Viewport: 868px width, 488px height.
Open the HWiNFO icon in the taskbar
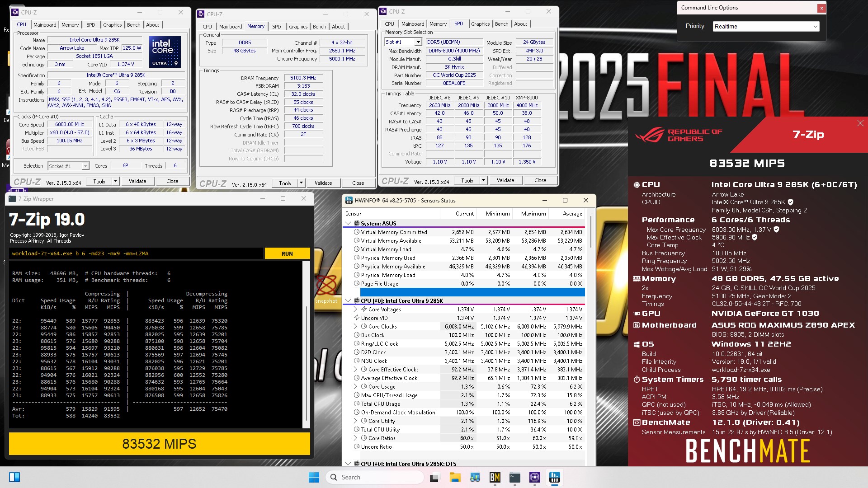555,477
